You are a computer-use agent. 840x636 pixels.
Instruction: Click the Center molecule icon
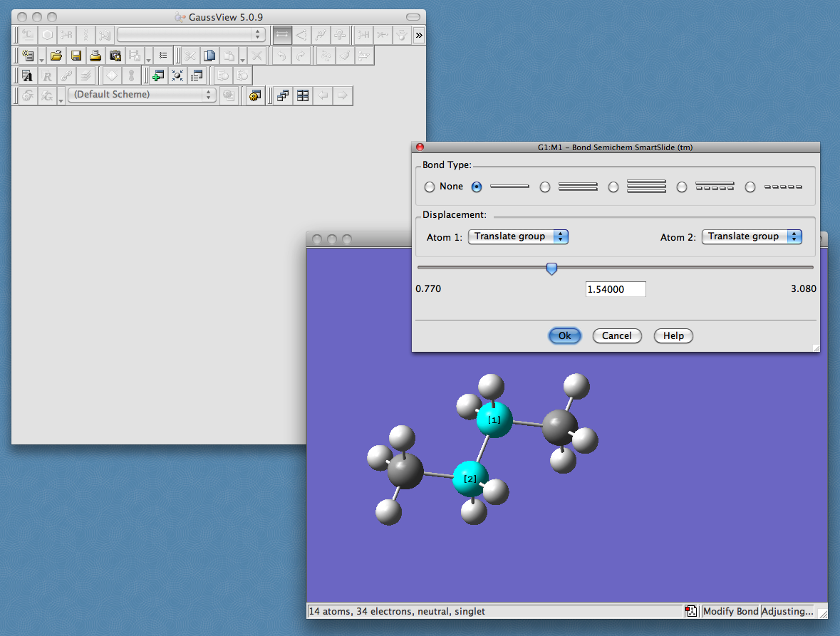pyautogui.click(x=177, y=75)
